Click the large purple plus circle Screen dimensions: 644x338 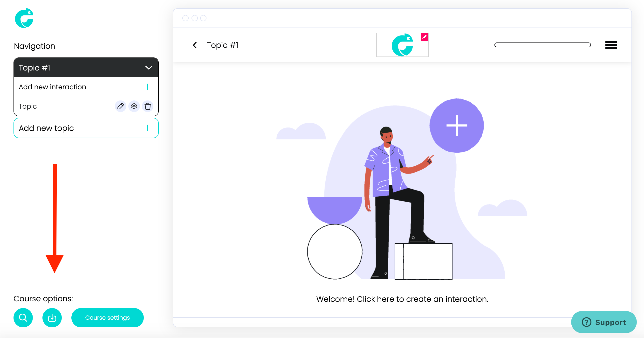tap(457, 126)
